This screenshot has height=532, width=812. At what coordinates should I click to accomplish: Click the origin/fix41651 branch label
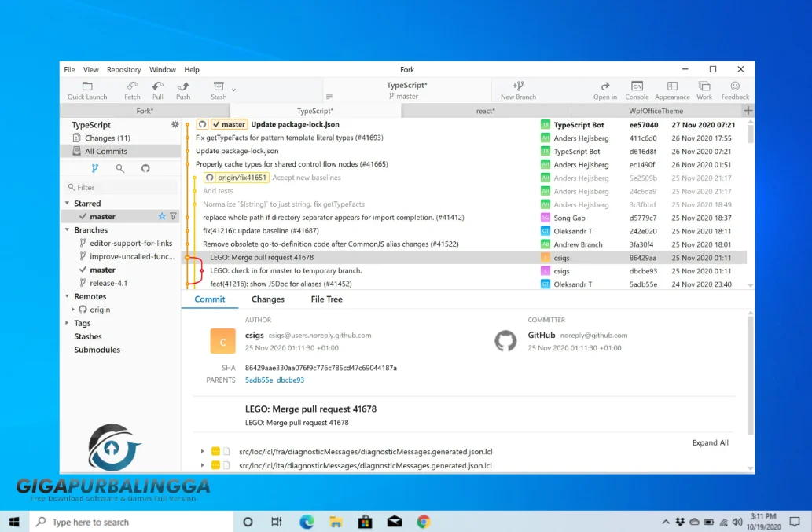pyautogui.click(x=237, y=178)
